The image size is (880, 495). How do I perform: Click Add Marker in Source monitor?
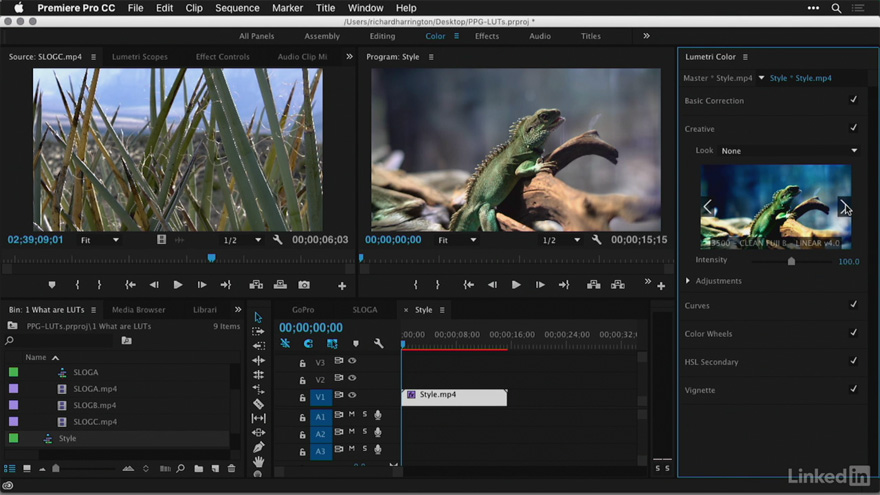pyautogui.click(x=52, y=285)
